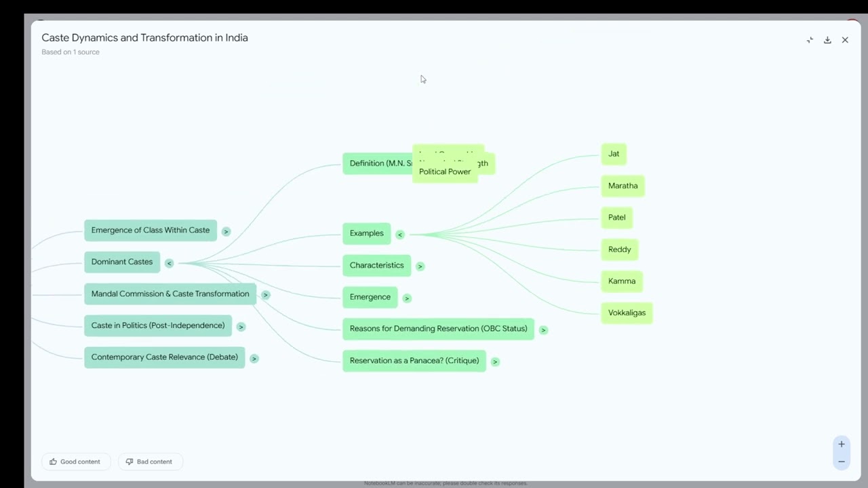The height and width of the screenshot is (488, 868).
Task: Select the Reddy node
Action: tap(620, 249)
